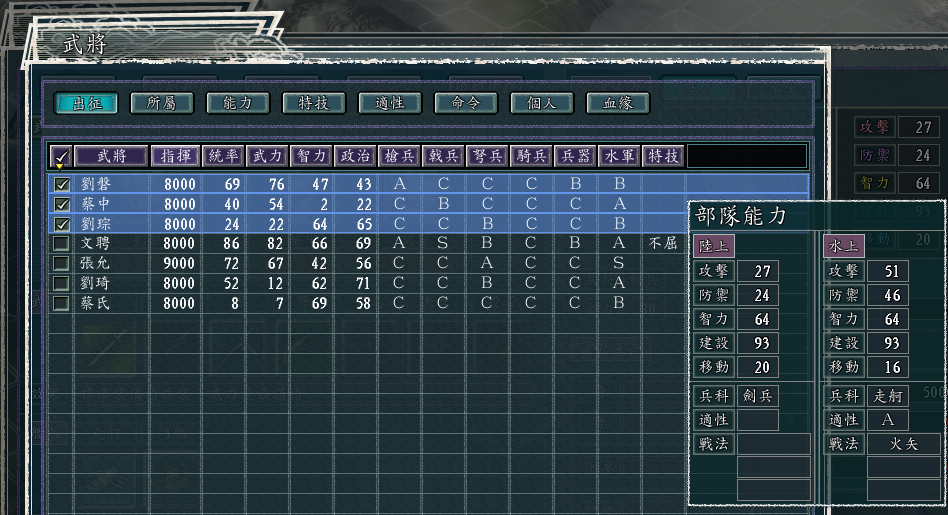Uncheck the checkbox for 劉磐
The image size is (948, 515).
62,184
